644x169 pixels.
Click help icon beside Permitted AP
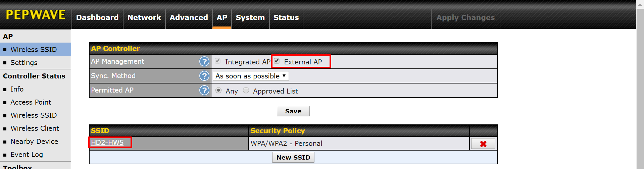coord(204,90)
